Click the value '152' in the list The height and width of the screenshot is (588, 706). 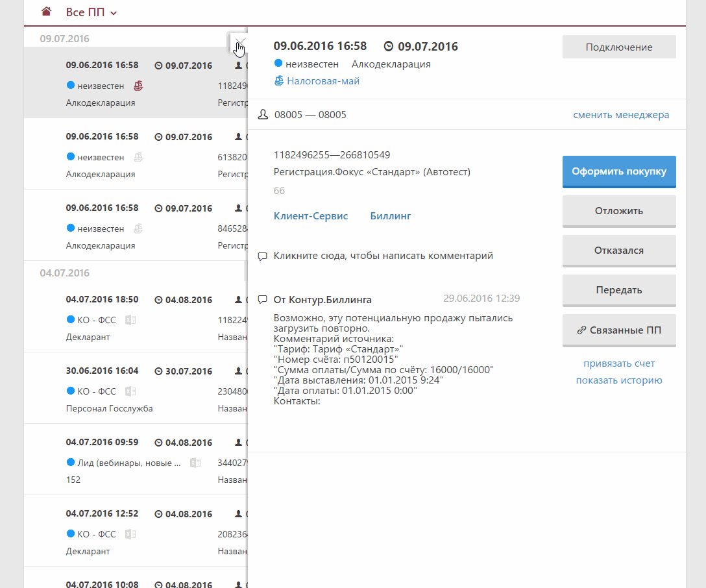pyautogui.click(x=73, y=480)
